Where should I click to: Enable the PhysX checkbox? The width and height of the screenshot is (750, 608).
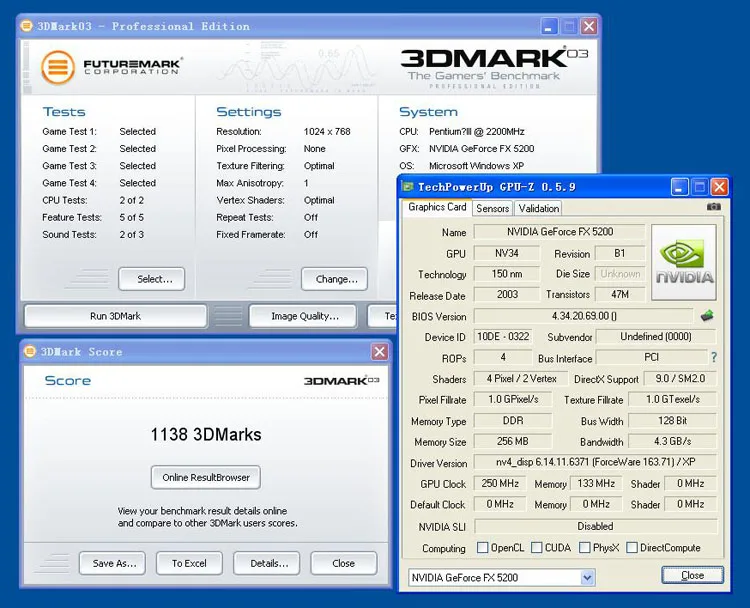(585, 547)
